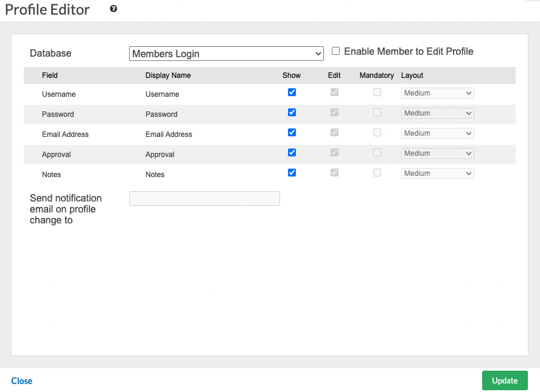Open Layout dropdown for Username row
The height and width of the screenshot is (392, 540).
437,93
